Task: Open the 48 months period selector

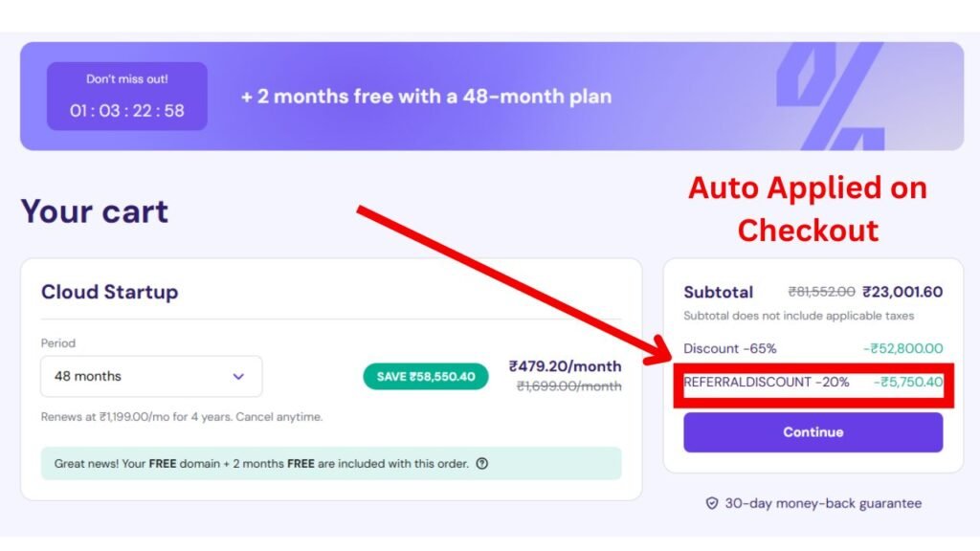Action: (151, 376)
